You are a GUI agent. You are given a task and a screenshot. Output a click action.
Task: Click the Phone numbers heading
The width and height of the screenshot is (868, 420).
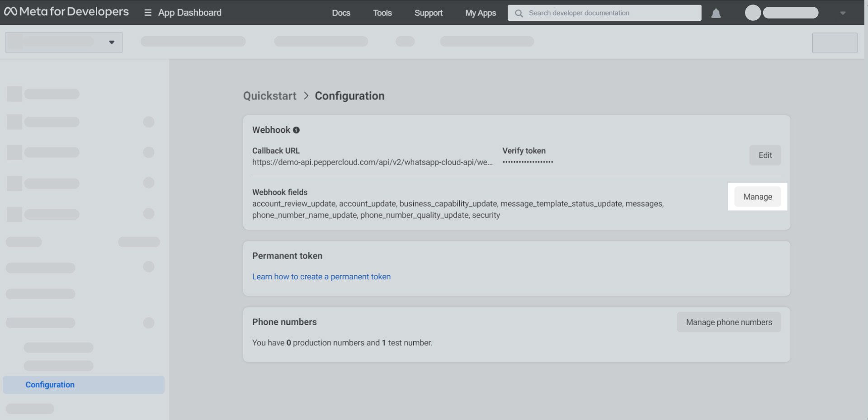click(x=284, y=322)
